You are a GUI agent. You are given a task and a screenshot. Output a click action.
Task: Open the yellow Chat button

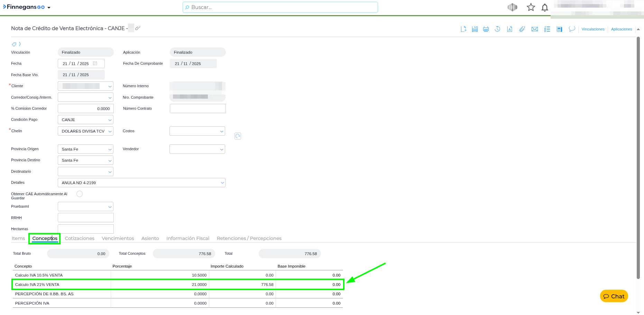(x=614, y=296)
